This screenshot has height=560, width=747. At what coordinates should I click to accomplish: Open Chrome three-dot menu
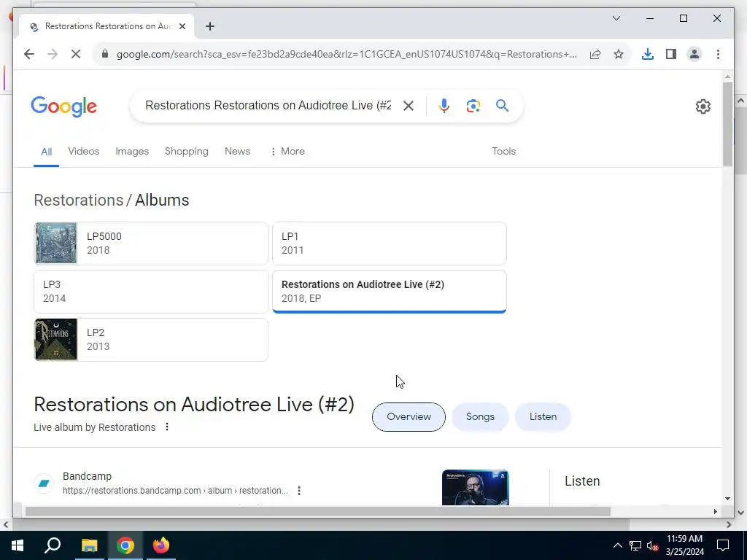click(718, 54)
